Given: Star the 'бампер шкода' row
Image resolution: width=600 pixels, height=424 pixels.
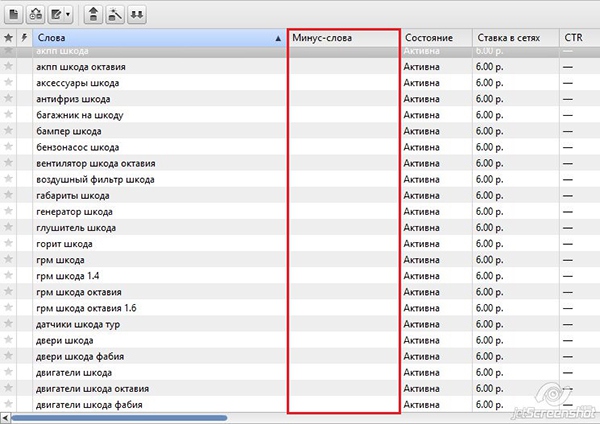Looking at the screenshot, I should tap(8, 130).
